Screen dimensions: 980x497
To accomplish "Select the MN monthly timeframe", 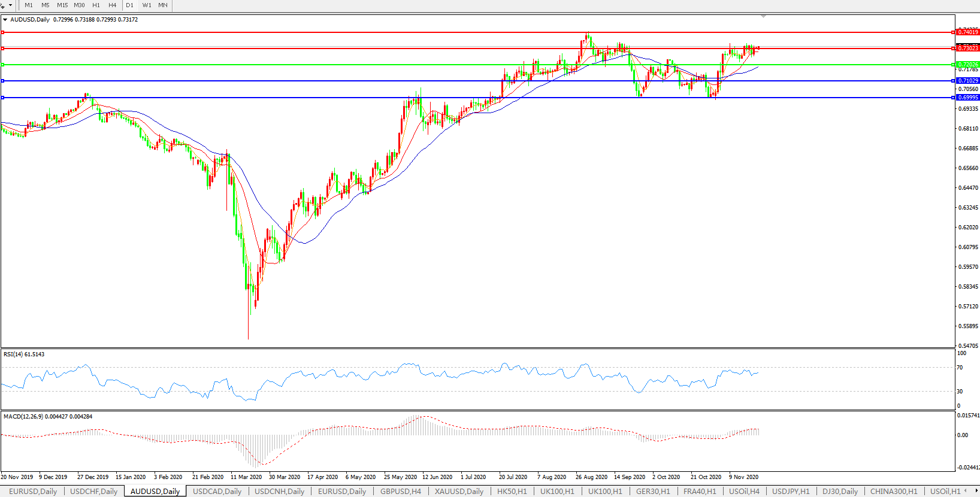I will pyautogui.click(x=163, y=5).
